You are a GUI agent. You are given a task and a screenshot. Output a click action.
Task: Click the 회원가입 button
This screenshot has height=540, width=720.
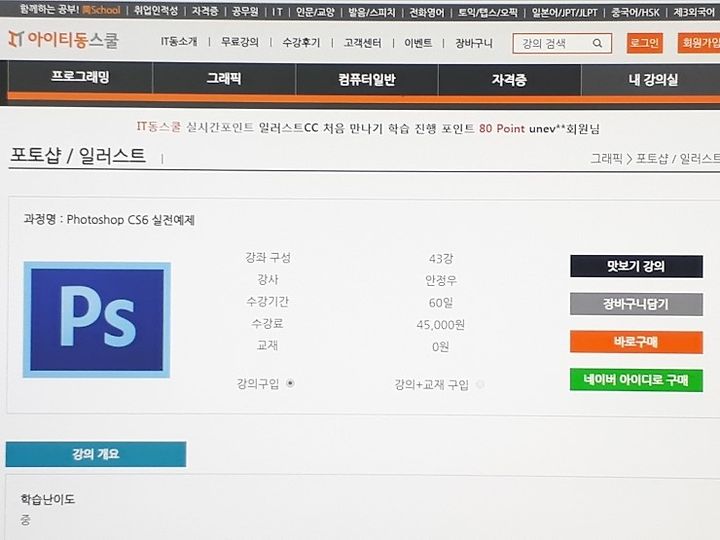tap(699, 43)
